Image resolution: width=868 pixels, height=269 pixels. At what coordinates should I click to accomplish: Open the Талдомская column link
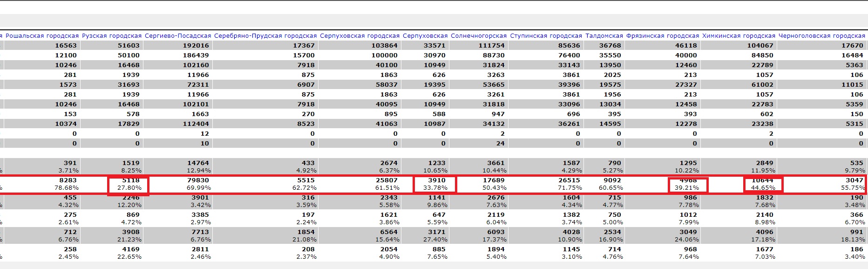pyautogui.click(x=604, y=35)
